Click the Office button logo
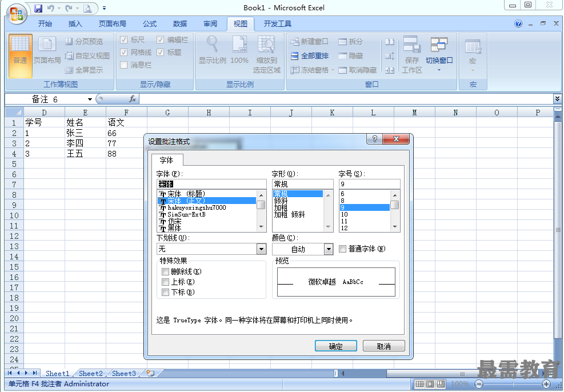This screenshot has width=564, height=392. 17,14
